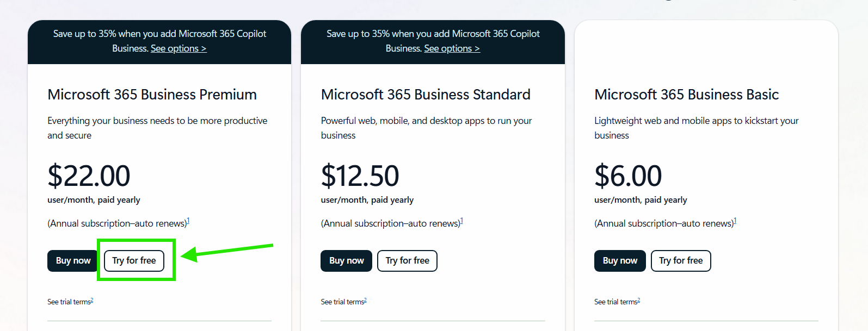
Task: Try Business Basic for free
Action: (x=681, y=261)
